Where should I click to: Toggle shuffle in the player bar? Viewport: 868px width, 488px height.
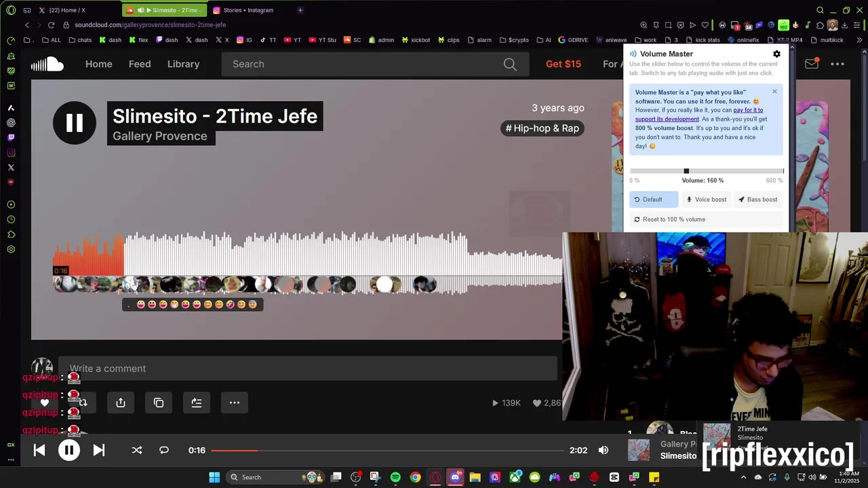tap(137, 450)
